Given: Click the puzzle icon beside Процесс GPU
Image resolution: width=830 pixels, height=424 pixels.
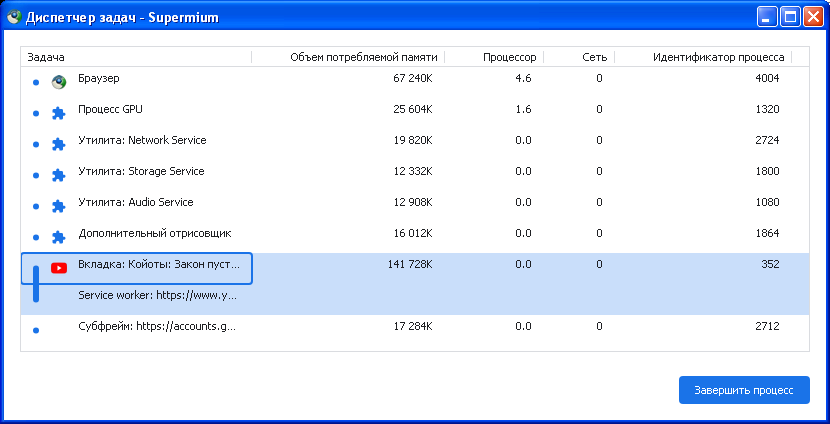Looking at the screenshot, I should click(59, 113).
